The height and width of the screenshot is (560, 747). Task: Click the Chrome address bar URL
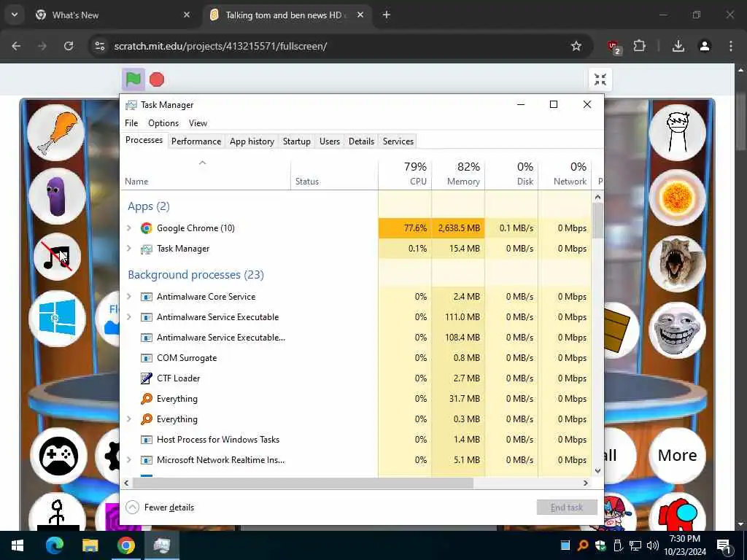click(220, 46)
